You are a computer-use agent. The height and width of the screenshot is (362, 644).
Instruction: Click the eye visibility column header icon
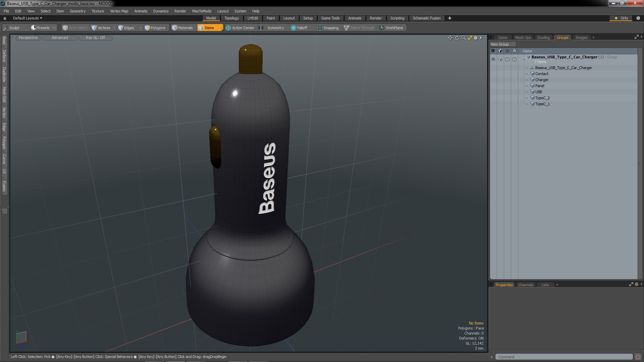point(493,51)
